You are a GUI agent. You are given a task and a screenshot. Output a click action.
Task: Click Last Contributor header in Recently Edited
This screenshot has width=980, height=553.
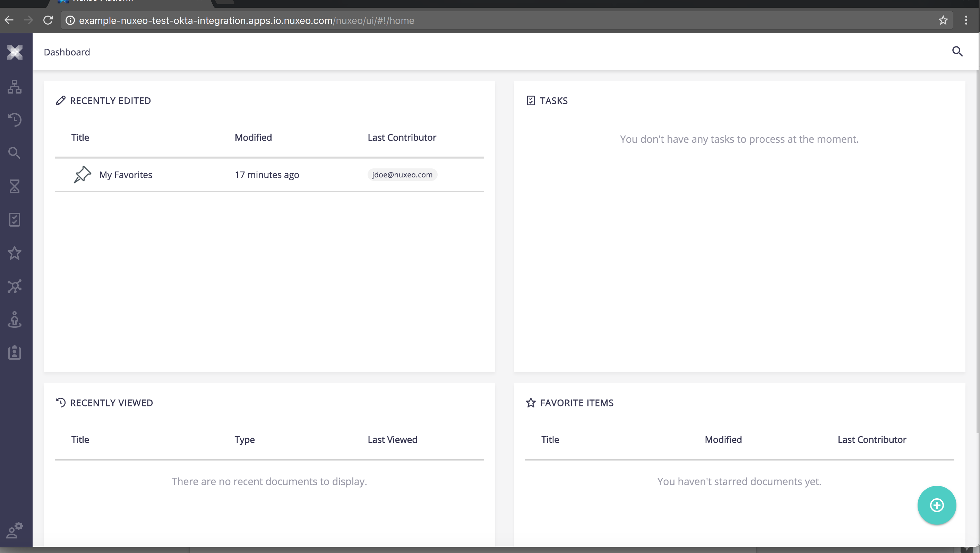pyautogui.click(x=402, y=137)
